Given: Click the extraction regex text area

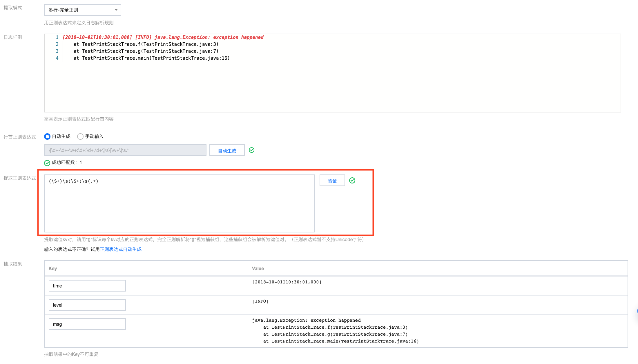Looking at the screenshot, I should pyautogui.click(x=179, y=203).
